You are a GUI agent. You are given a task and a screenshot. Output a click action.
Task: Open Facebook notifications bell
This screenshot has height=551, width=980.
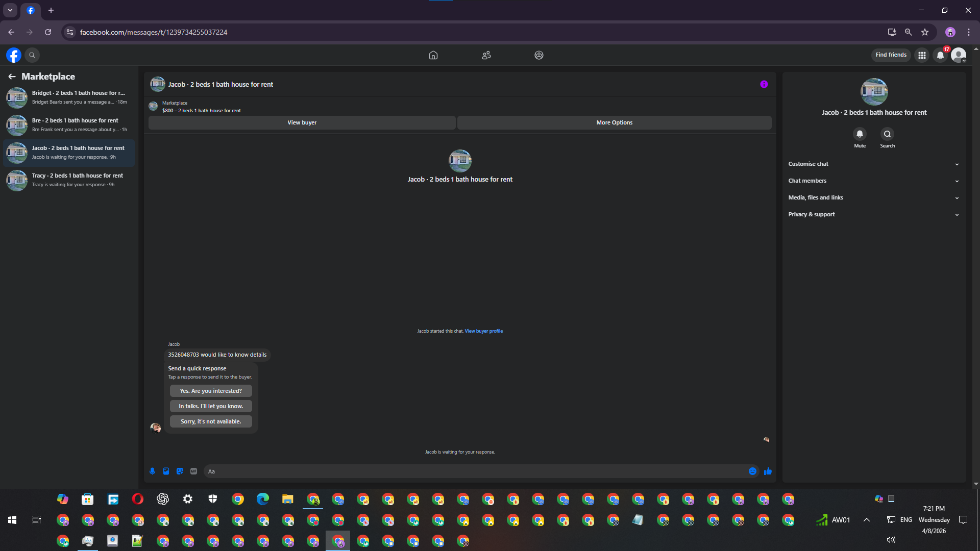(x=940, y=55)
